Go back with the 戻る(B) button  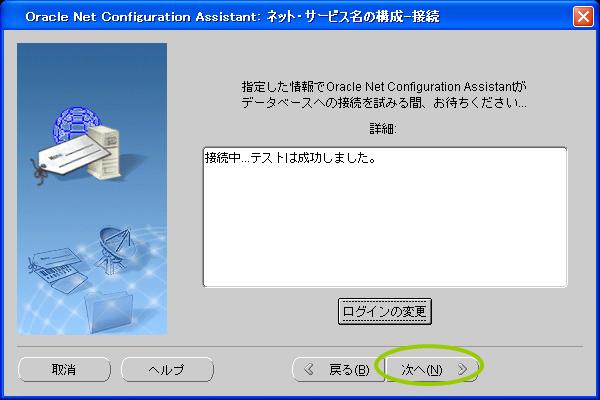[338, 369]
